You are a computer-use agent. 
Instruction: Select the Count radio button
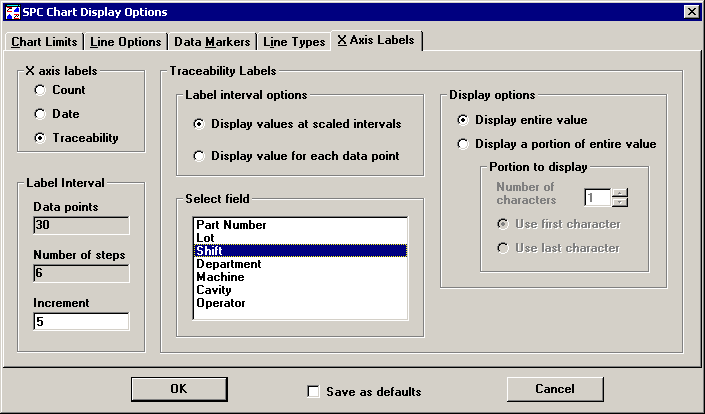40,90
